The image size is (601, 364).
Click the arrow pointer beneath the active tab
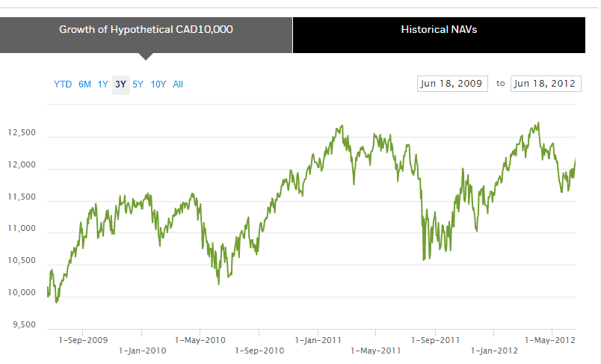146,57
